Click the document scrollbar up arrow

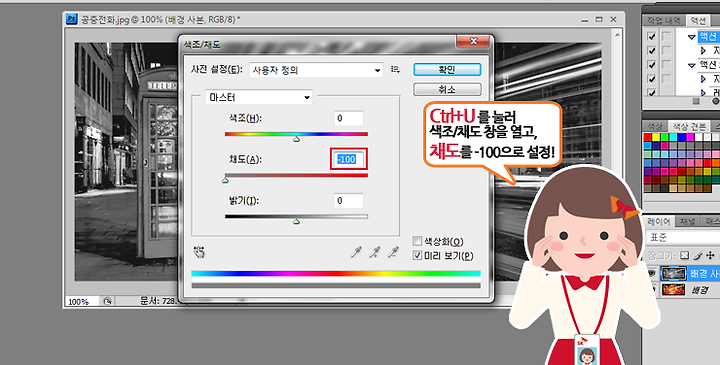[x=617, y=34]
